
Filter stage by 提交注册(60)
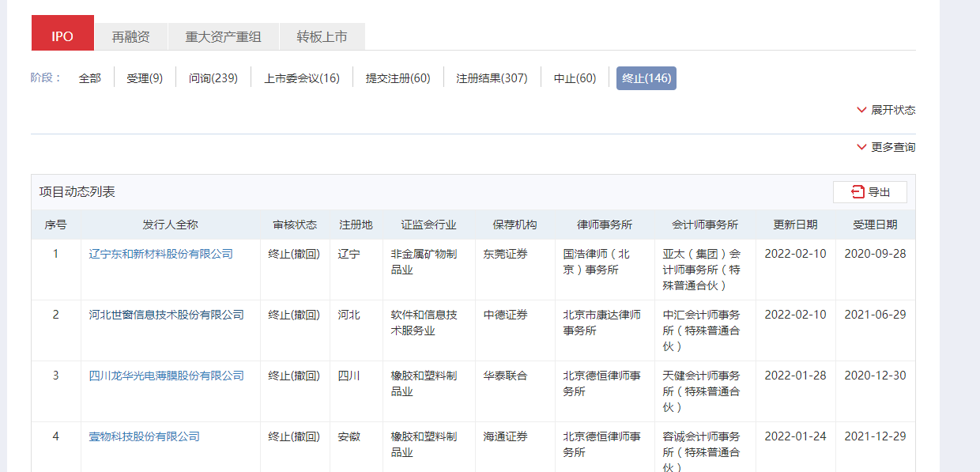(398, 78)
